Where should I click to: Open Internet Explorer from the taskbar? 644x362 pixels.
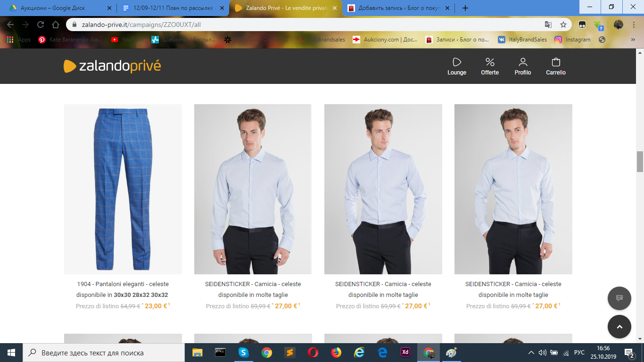[359, 353]
